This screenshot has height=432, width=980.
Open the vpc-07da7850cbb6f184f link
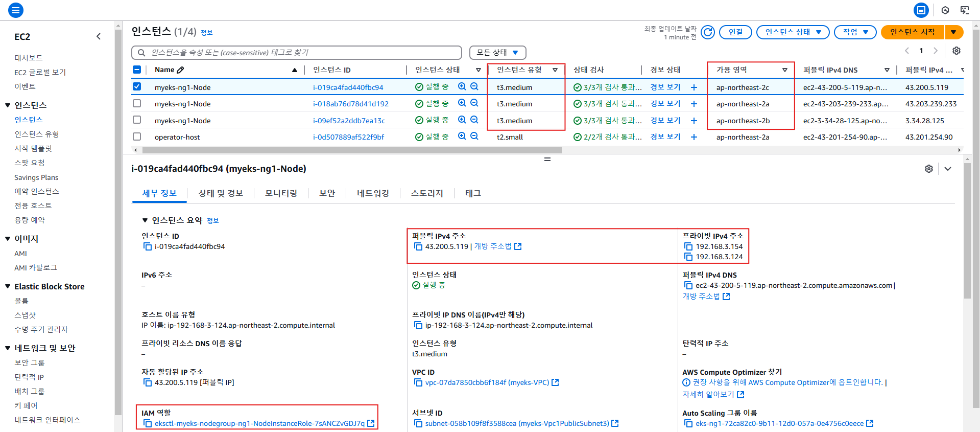click(x=487, y=382)
